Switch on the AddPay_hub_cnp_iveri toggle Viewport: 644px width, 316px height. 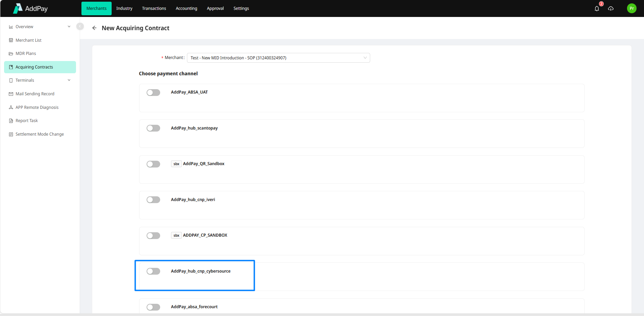[153, 200]
